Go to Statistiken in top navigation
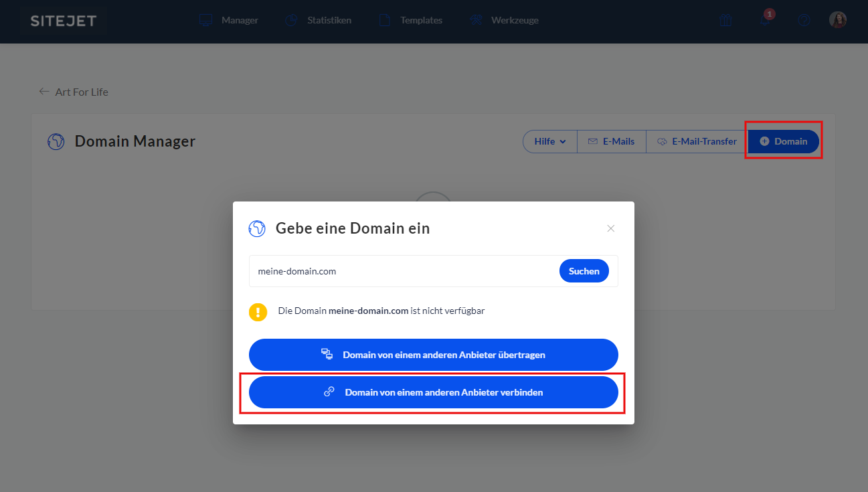 point(319,20)
